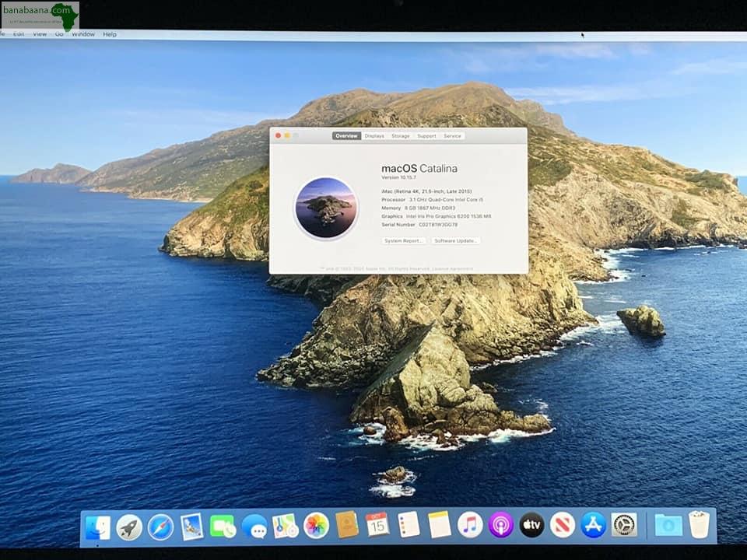Click the macOS Catalina logo image

326,208
